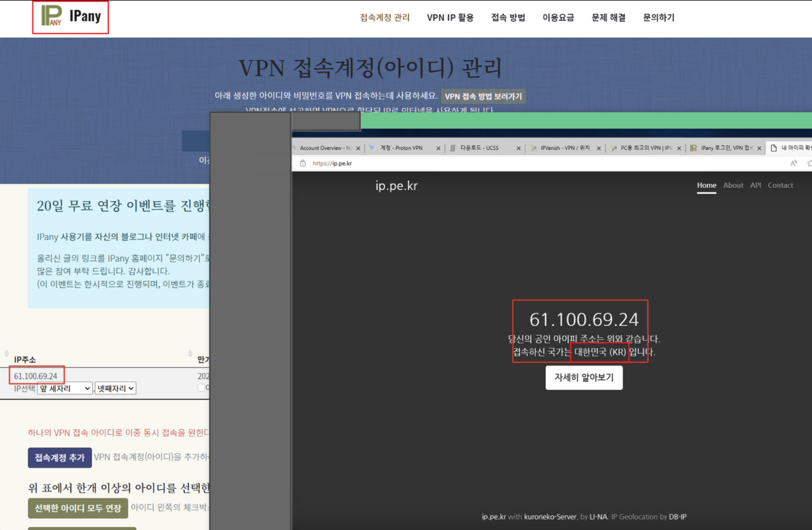The image size is (812, 530).
Task: Open the 문의하기 menu item
Action: [x=659, y=18]
